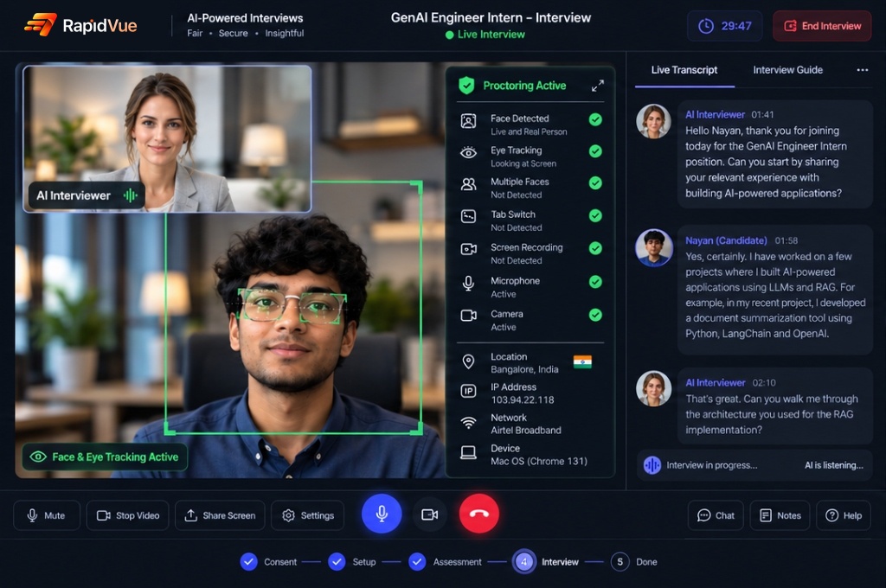The width and height of the screenshot is (886, 588).
Task: Hang up with the red phone button
Action: (479, 514)
